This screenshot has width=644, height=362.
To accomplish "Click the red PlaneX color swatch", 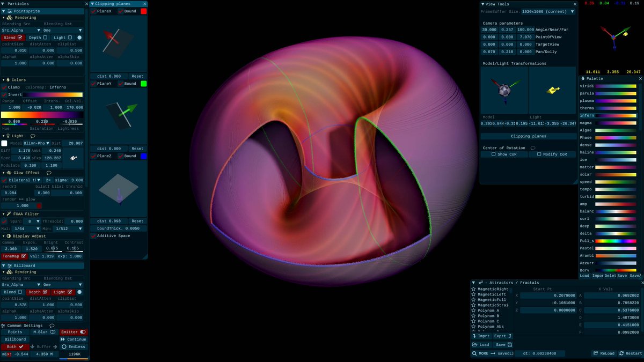I will click(143, 11).
